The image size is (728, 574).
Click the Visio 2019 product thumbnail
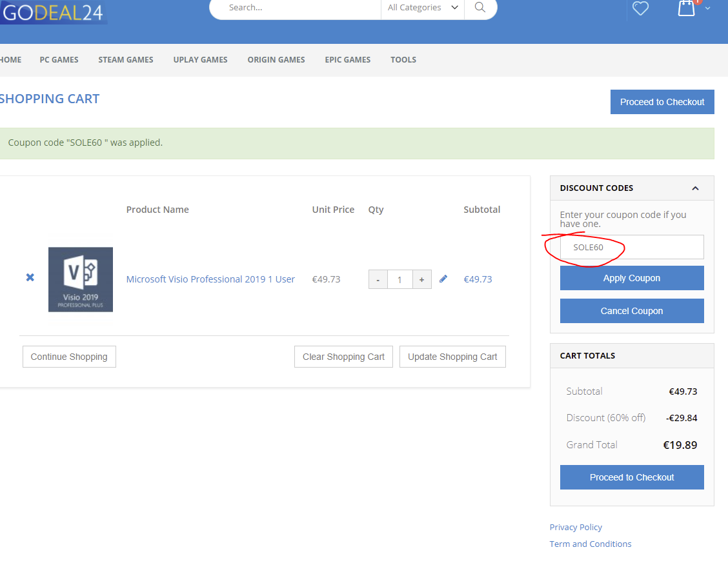pos(81,279)
